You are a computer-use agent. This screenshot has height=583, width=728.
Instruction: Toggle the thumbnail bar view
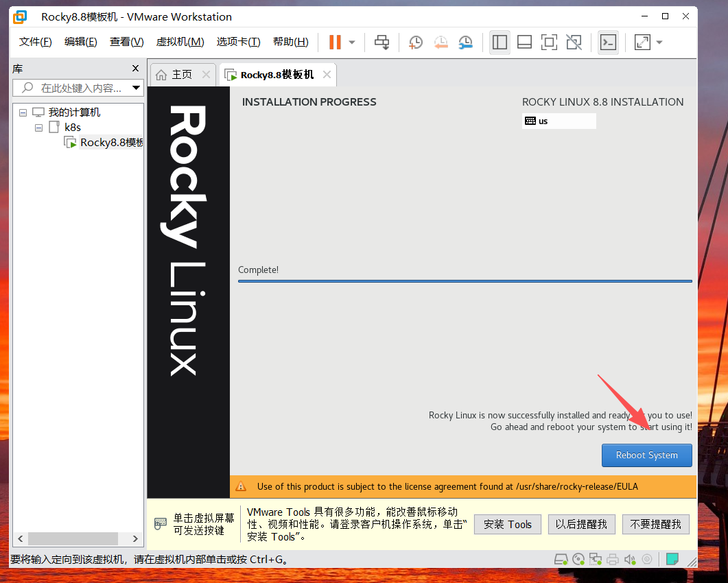[524, 43]
